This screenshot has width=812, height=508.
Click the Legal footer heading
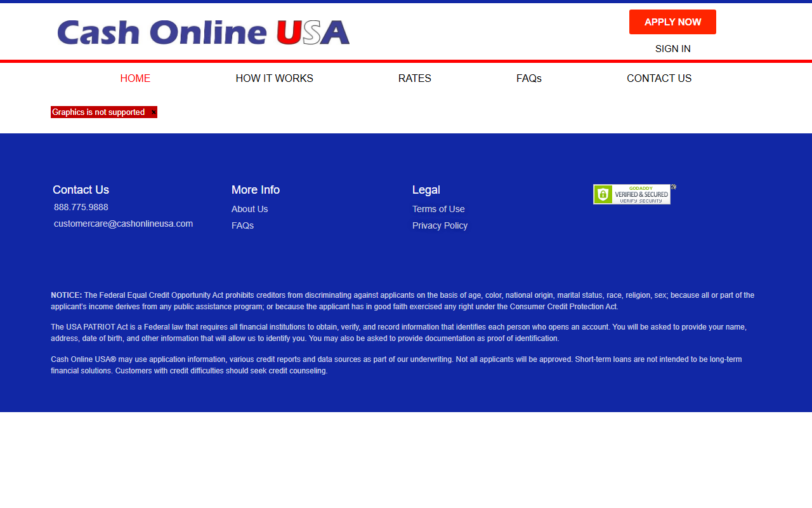coord(426,190)
